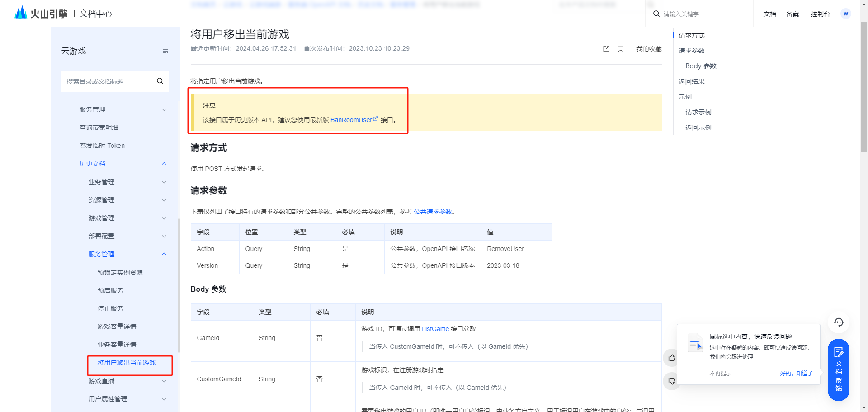Click the Volcengine logo

tap(21, 12)
